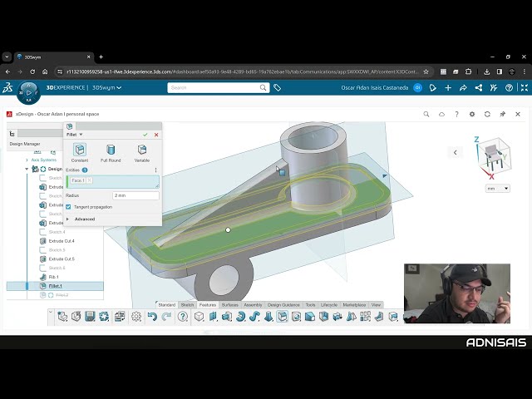Open the Design Guidance toolbar tab
This screenshot has height=399, width=532.
click(x=283, y=305)
